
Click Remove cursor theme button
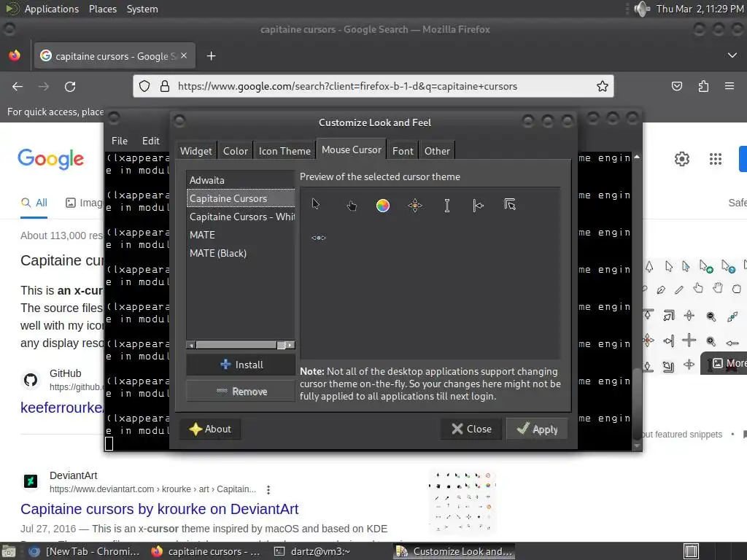(x=241, y=392)
